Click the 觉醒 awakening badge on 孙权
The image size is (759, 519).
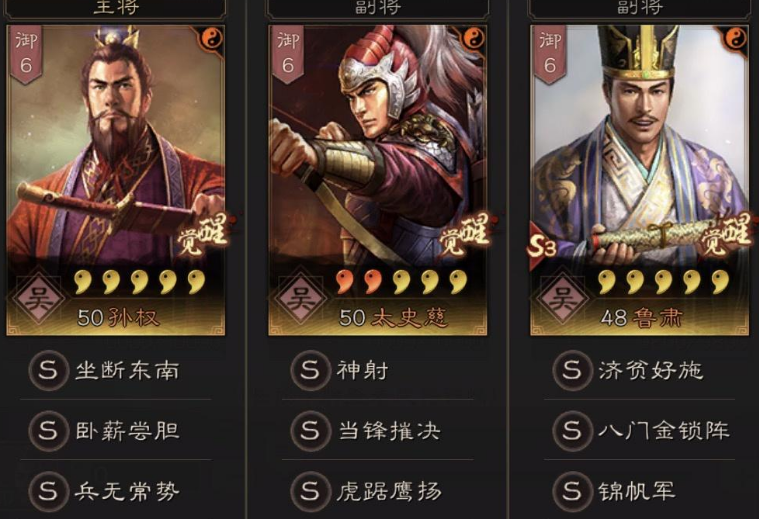coord(203,235)
